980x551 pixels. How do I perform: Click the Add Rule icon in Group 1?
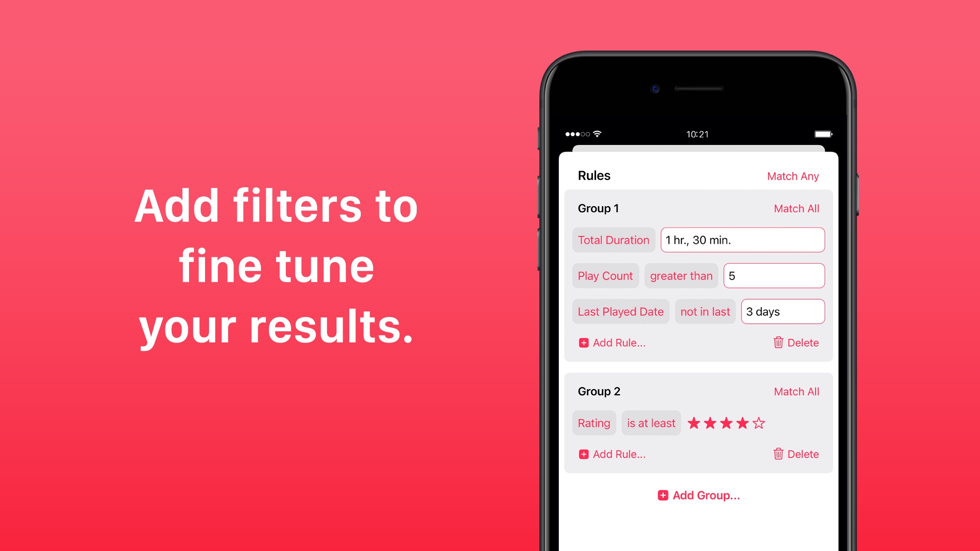[584, 342]
